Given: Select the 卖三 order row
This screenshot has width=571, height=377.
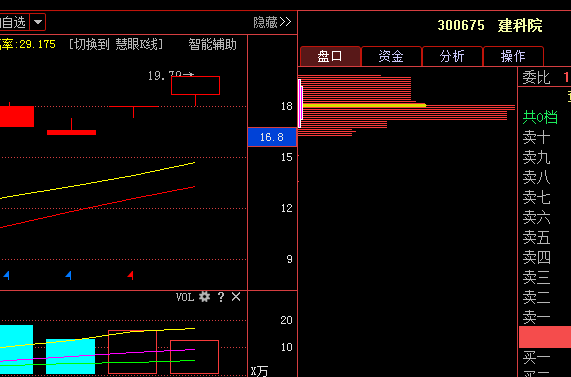Looking at the screenshot, I should [545, 278].
